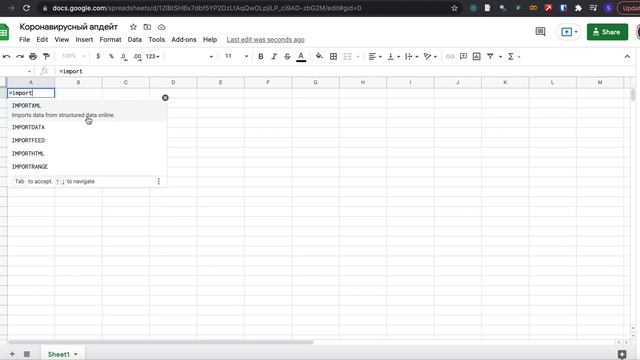Undo the last action
This screenshot has width=640, height=360.
7,56
